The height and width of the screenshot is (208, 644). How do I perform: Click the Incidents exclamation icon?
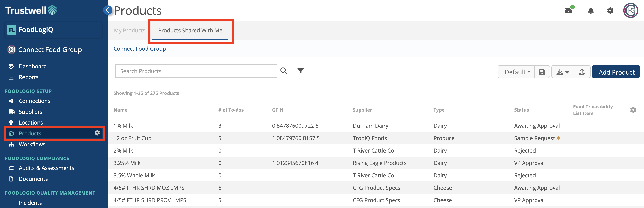pos(11,203)
